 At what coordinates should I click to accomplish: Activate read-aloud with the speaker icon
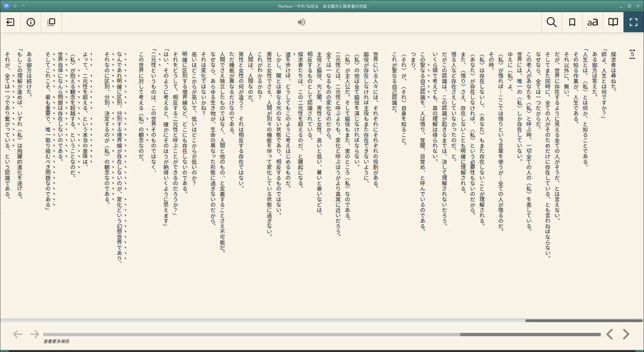pos(301,22)
